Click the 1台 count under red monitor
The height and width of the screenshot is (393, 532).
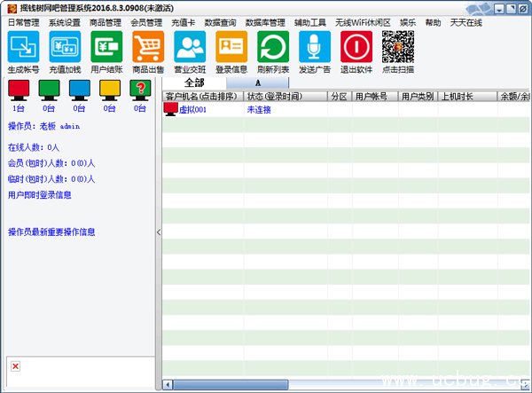point(19,108)
